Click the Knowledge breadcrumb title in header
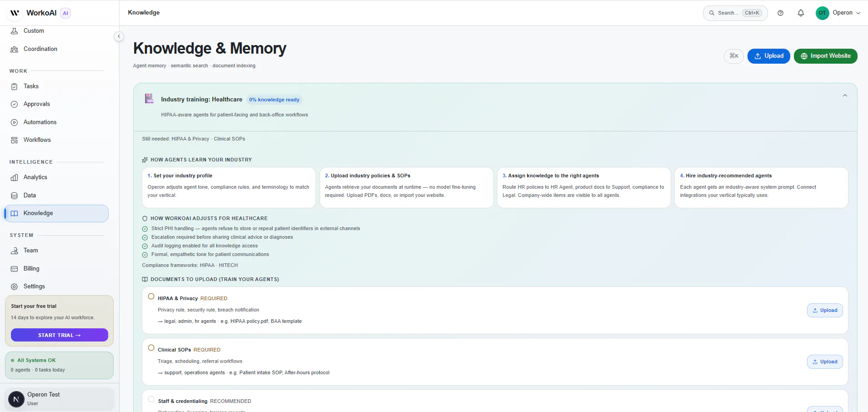868x412 pixels. tap(144, 13)
